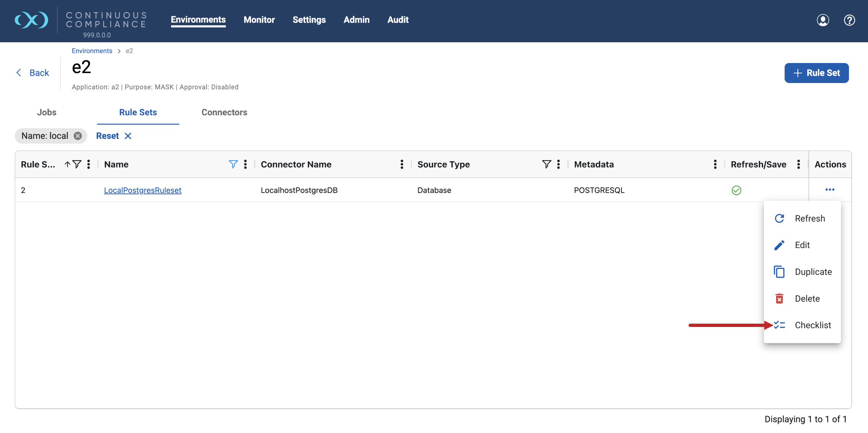Click the sort ascending arrow on Rule Set column
This screenshot has width=868, height=433.
coord(67,164)
